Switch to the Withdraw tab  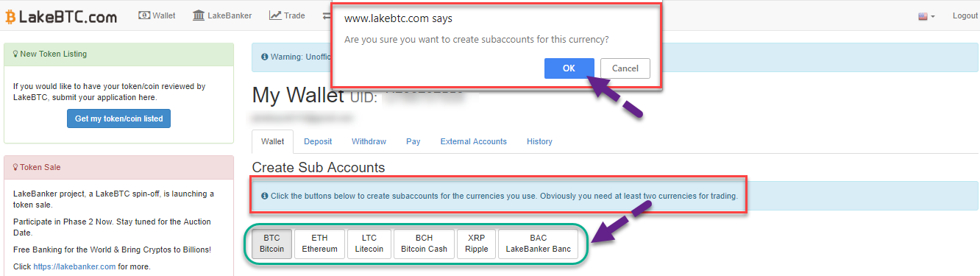click(369, 141)
